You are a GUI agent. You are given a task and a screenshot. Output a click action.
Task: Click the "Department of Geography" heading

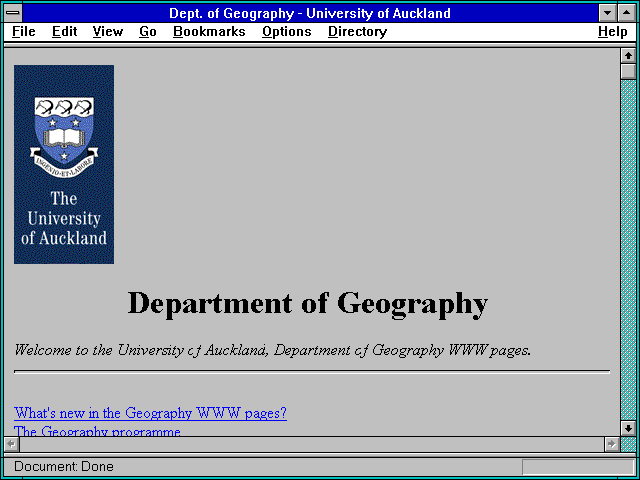308,304
